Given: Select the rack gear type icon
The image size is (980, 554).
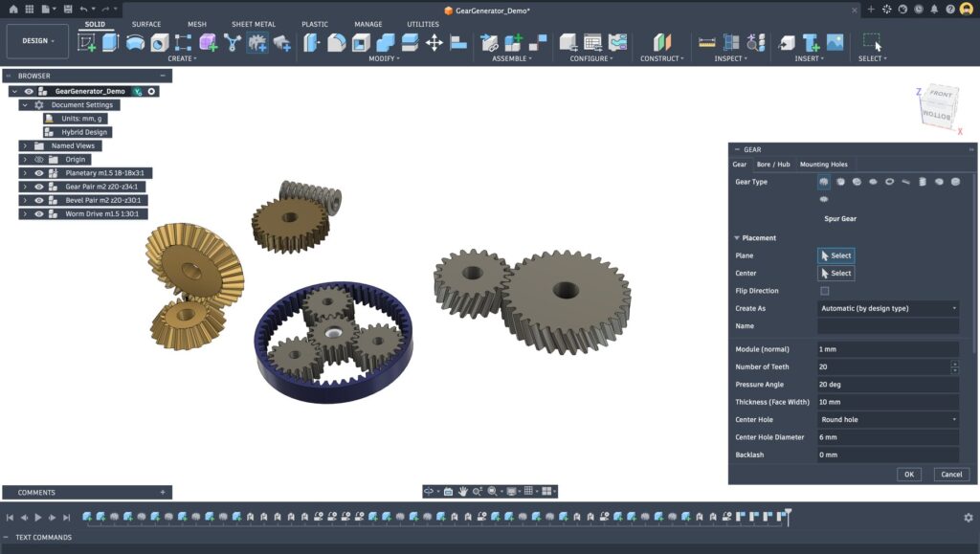Looking at the screenshot, I should tap(905, 182).
